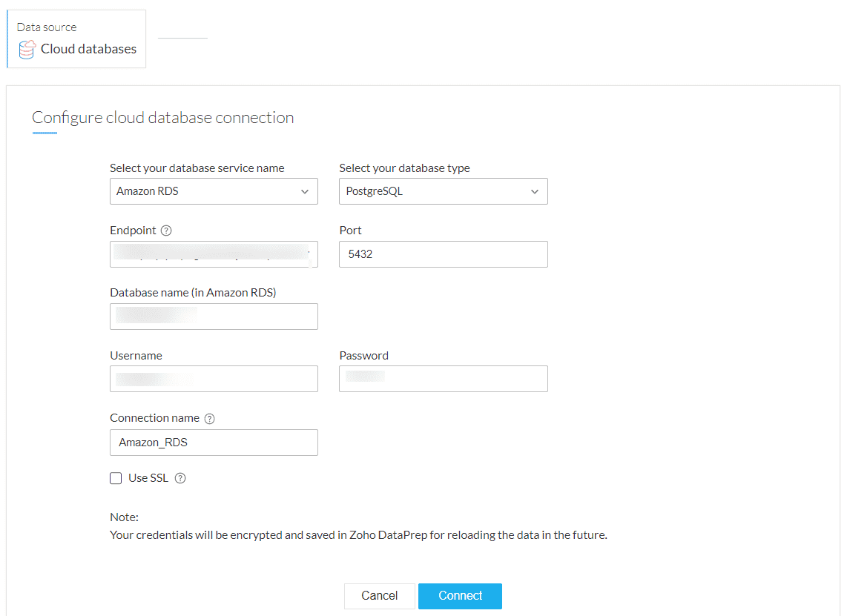850x616 pixels.
Task: Click the Database name input field
Action: [214, 317]
